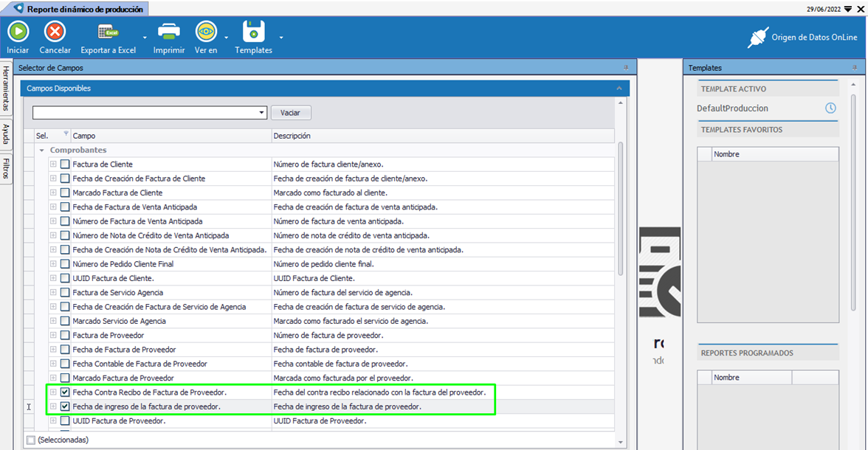Viewport: 868px width, 450px height.
Task: Click the clock icon beside DefaultProduccion
Action: 830,108
